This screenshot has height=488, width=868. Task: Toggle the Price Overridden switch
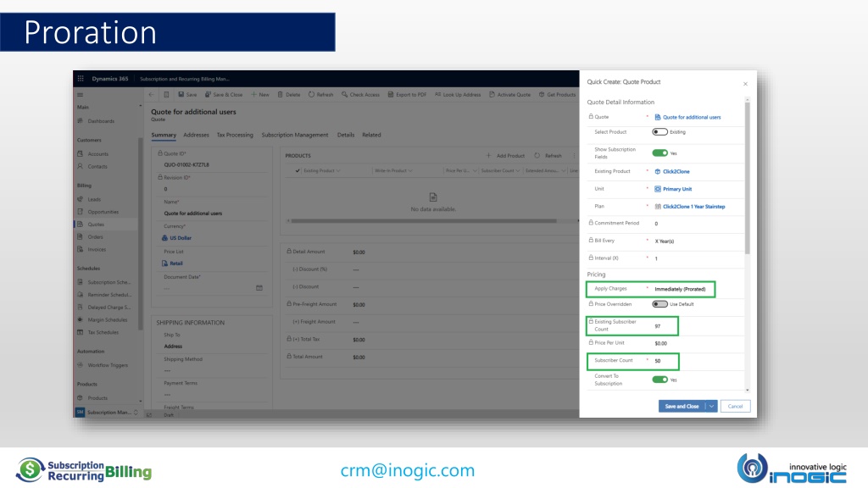pyautogui.click(x=659, y=304)
